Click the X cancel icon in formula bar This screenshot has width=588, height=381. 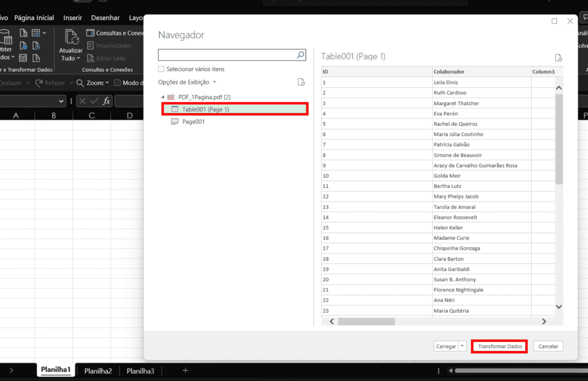[x=83, y=101]
